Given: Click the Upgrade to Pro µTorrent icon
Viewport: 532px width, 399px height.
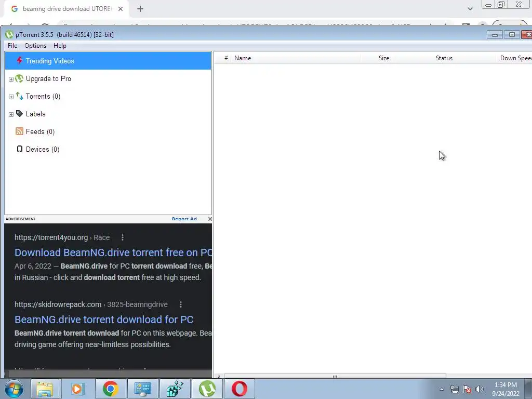Looking at the screenshot, I should click(19, 78).
